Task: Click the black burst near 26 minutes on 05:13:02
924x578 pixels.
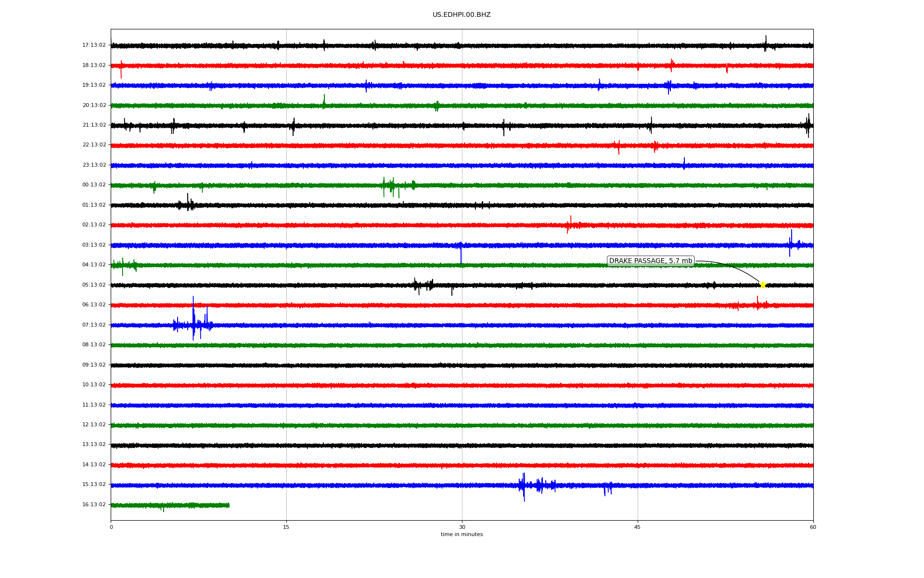Action: (x=423, y=286)
